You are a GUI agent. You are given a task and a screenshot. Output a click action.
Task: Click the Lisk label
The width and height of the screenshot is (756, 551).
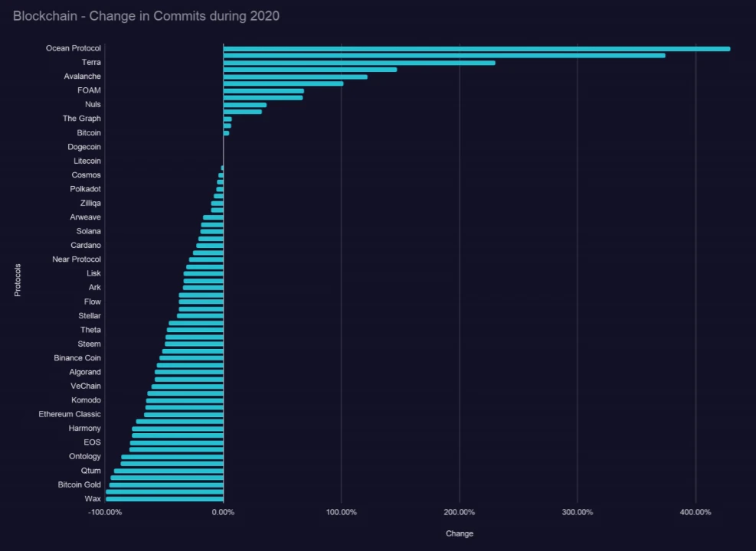[x=93, y=273]
